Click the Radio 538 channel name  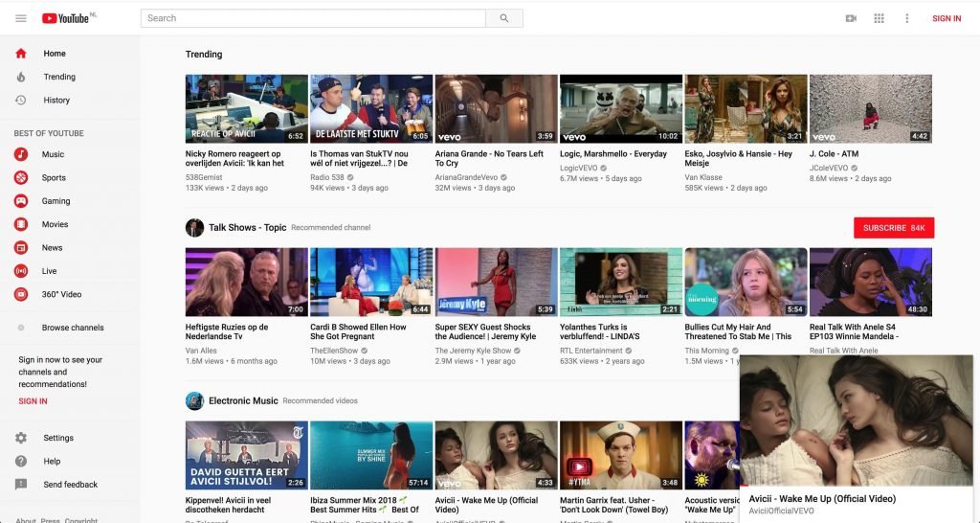tap(327, 177)
